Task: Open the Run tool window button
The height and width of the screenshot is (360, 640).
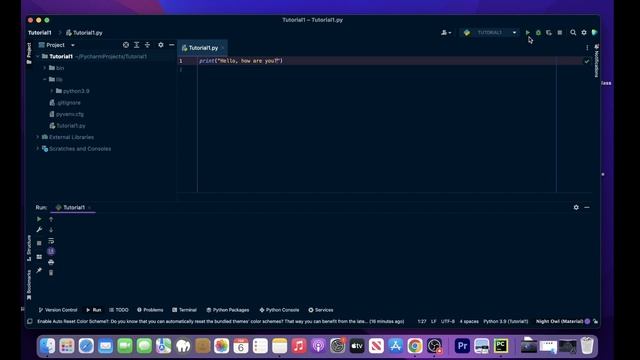Action: pos(93,310)
